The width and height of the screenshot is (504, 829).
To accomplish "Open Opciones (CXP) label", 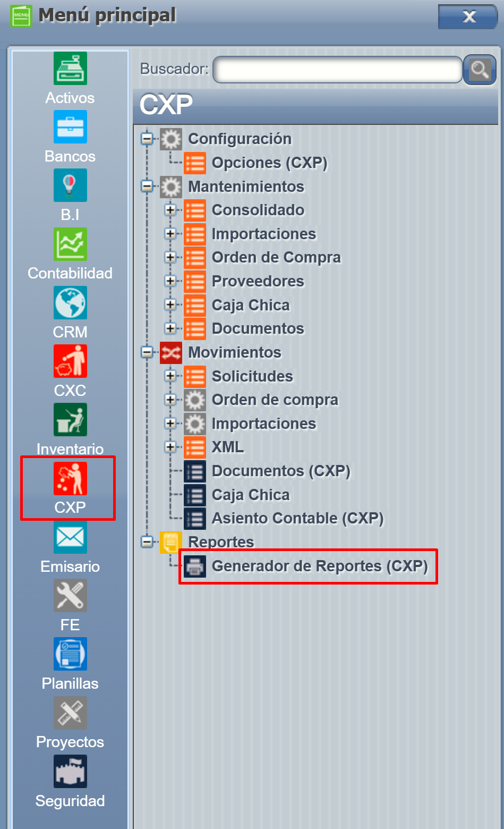I will click(x=269, y=163).
